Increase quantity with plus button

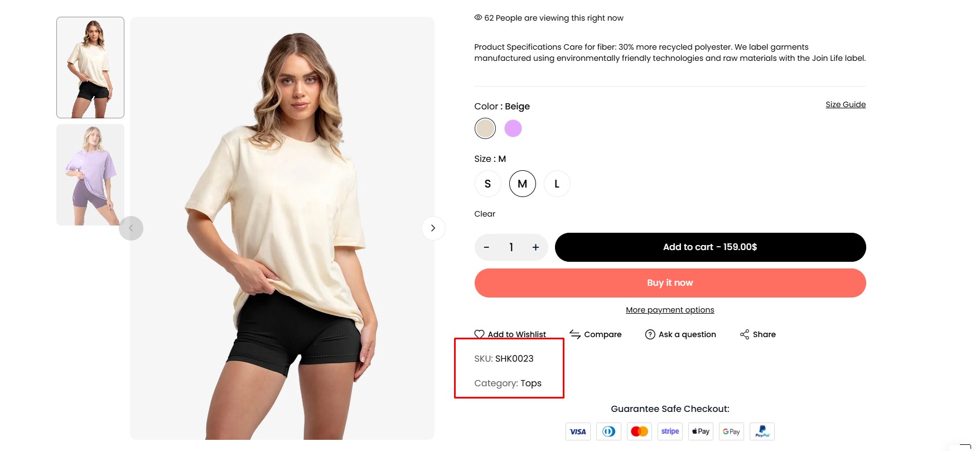[x=535, y=247]
